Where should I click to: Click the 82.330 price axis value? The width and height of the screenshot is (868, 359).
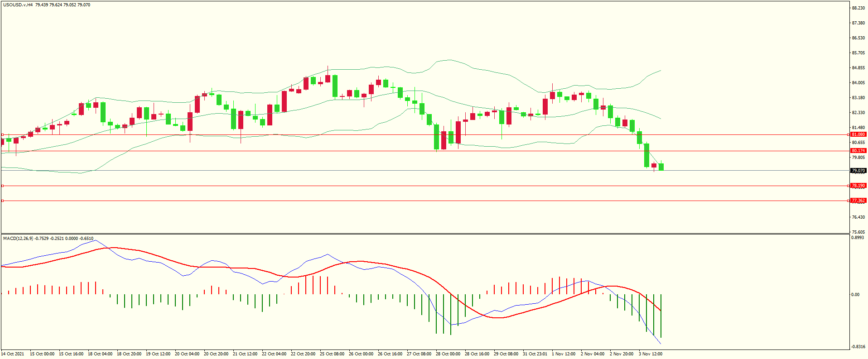[x=858, y=113]
